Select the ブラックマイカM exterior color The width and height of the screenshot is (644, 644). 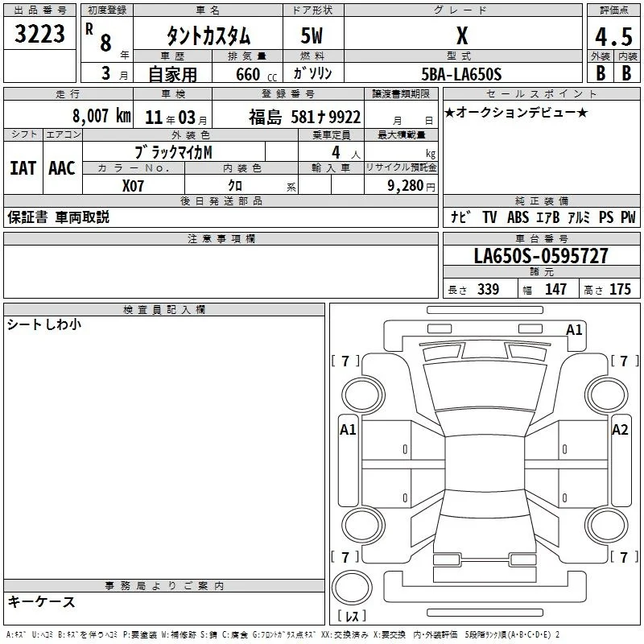[x=173, y=152]
